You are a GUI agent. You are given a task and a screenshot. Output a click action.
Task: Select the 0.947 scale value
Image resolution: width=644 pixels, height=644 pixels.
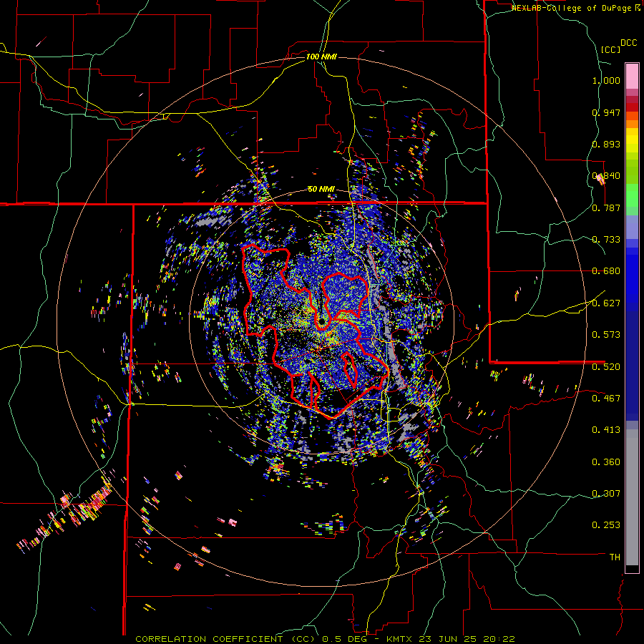(606, 112)
